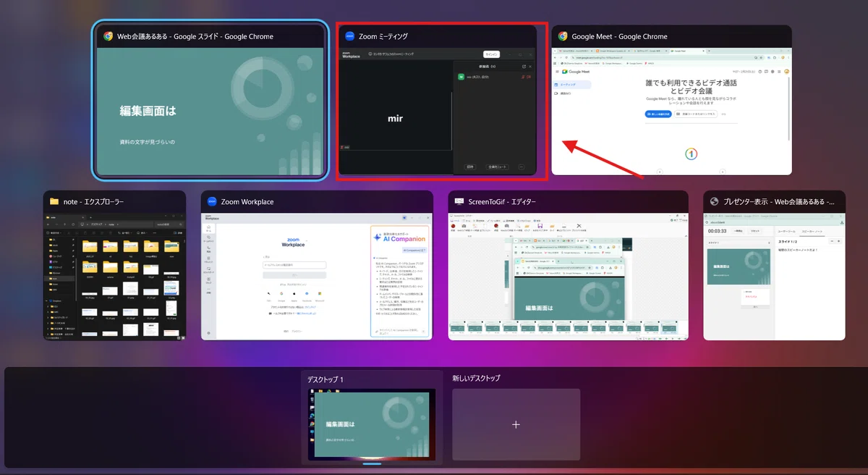Click the Zoom icon beside Zoom ミーティング title

(x=349, y=36)
